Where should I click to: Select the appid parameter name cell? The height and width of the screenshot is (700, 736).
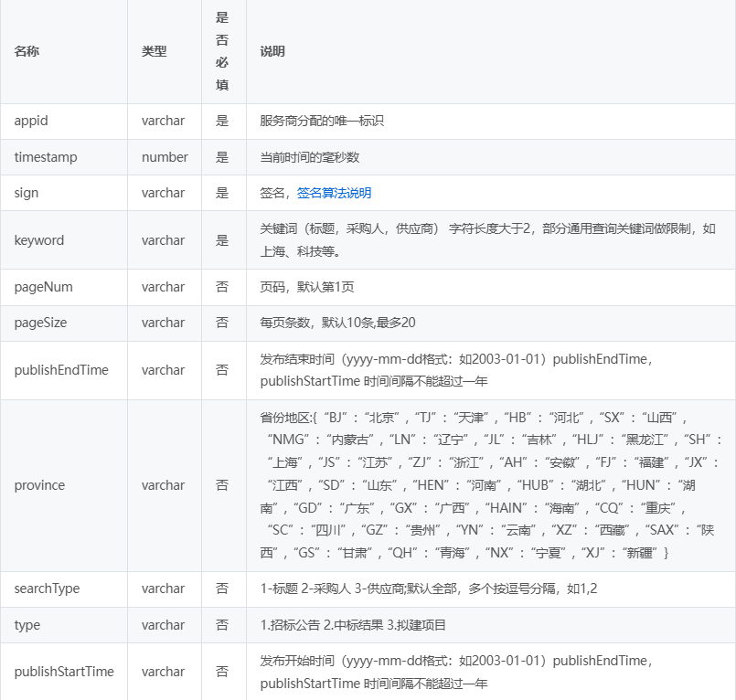tap(31, 121)
